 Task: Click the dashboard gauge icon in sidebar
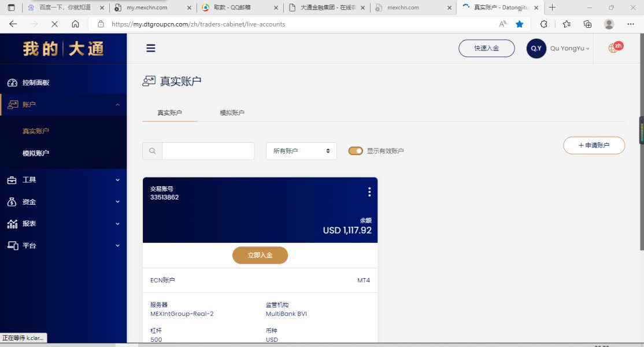pos(12,83)
